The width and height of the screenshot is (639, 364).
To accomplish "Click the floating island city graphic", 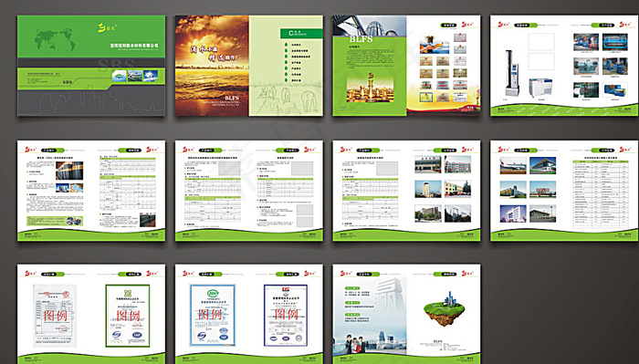I will point(443,308).
